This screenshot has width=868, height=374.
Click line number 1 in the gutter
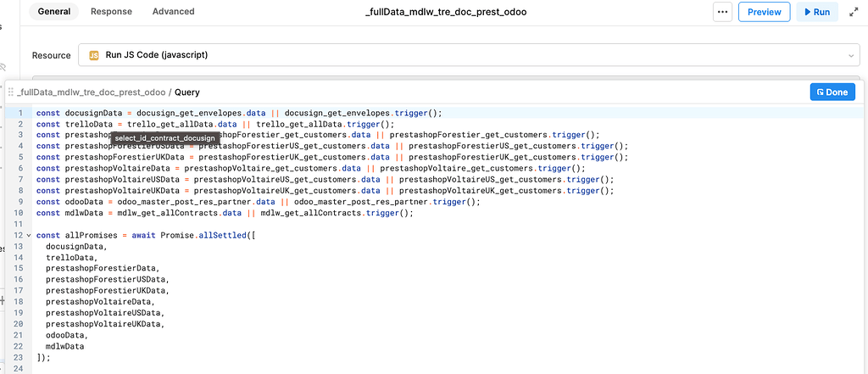pyautogui.click(x=19, y=113)
